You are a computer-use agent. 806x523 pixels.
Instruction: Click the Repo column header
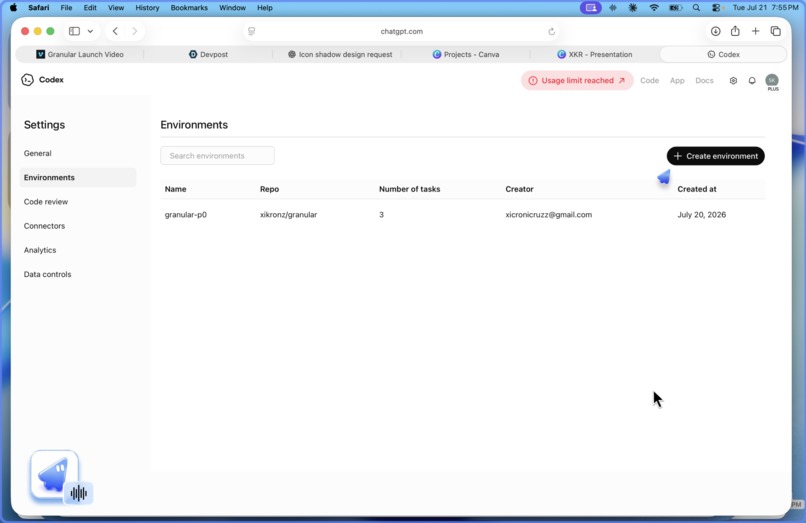[269, 189]
